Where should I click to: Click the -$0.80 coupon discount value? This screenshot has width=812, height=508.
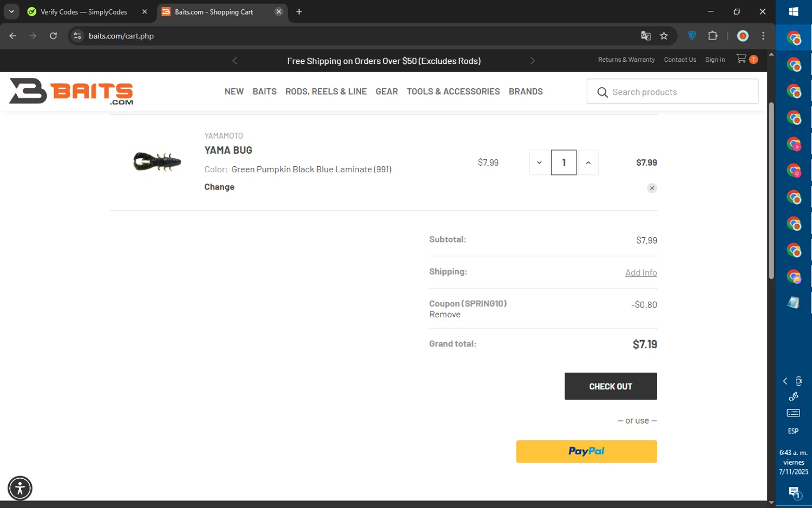click(644, 305)
